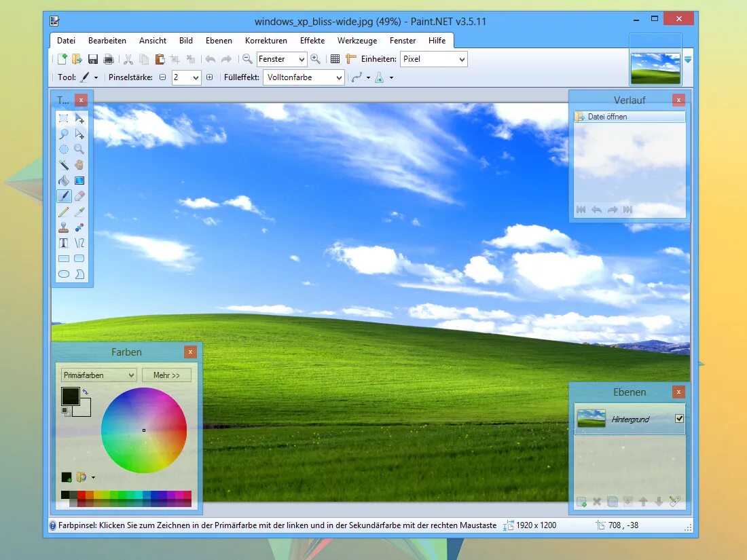747x560 pixels.
Task: Select the Freeform Shape tool
Action: (x=79, y=274)
